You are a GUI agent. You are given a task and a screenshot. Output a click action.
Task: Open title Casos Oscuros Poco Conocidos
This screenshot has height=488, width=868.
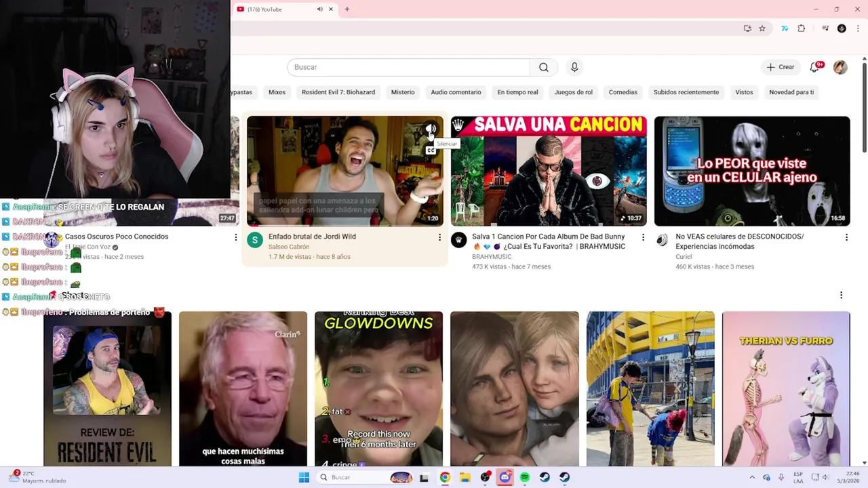coord(117,237)
